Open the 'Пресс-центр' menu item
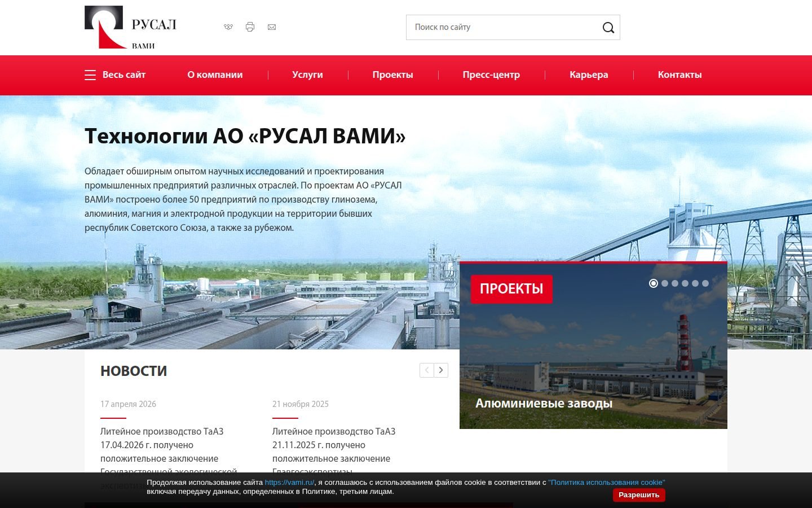This screenshot has width=812, height=508. 491,75
